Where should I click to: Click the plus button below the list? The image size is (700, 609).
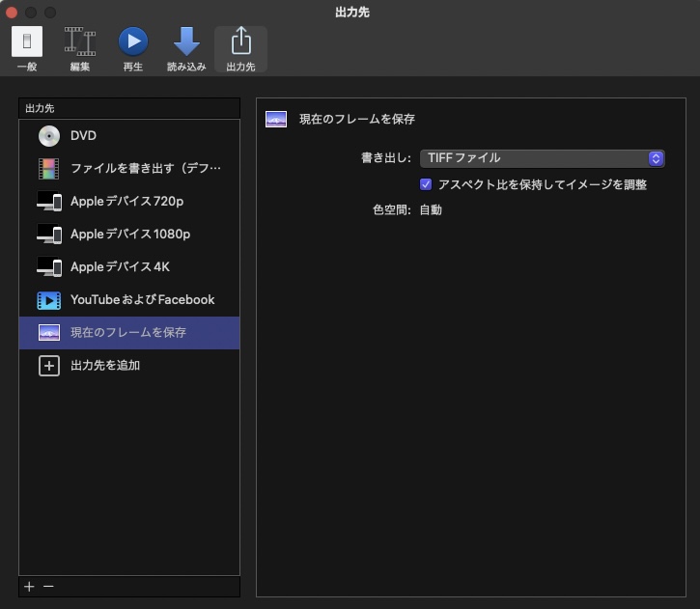point(29,587)
